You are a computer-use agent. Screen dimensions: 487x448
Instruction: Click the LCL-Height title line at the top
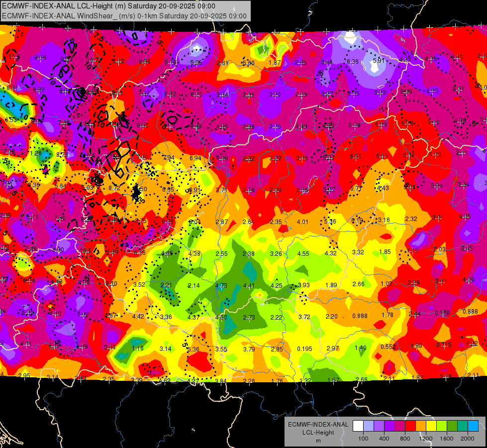[x=108, y=6]
